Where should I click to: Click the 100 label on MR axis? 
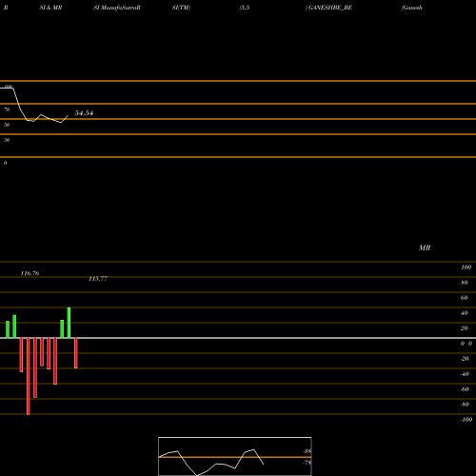[466, 268]
